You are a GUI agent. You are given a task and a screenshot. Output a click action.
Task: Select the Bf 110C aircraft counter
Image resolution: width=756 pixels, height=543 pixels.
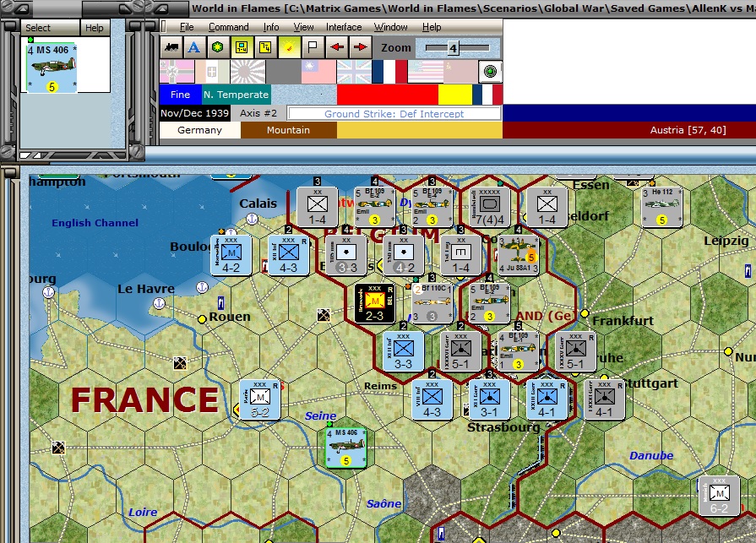coord(432,303)
